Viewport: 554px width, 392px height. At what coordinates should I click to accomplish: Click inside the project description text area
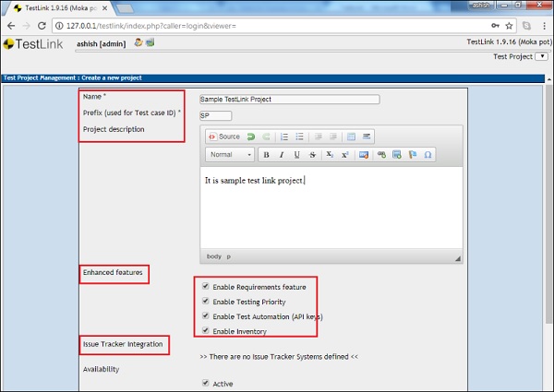[x=331, y=208]
